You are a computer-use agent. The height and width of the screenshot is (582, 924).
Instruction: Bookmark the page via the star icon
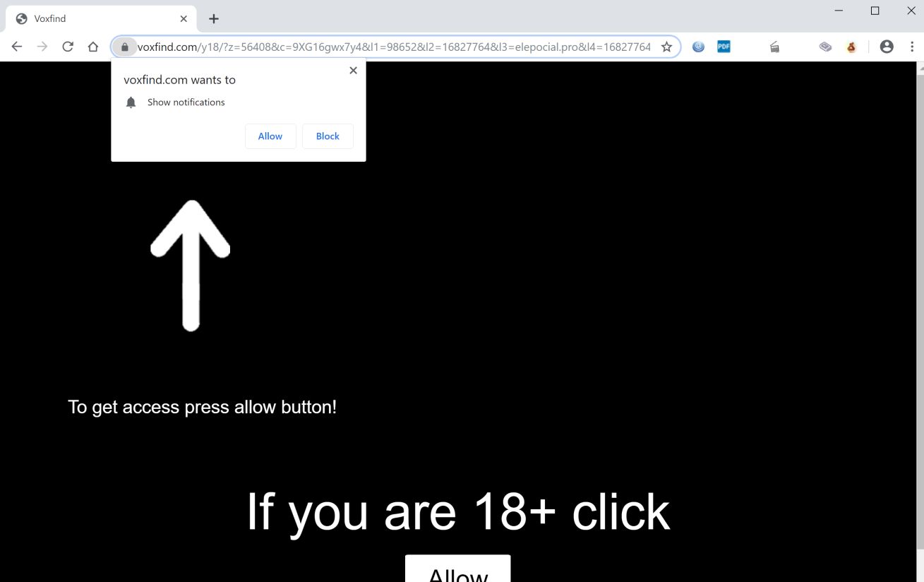click(x=666, y=47)
